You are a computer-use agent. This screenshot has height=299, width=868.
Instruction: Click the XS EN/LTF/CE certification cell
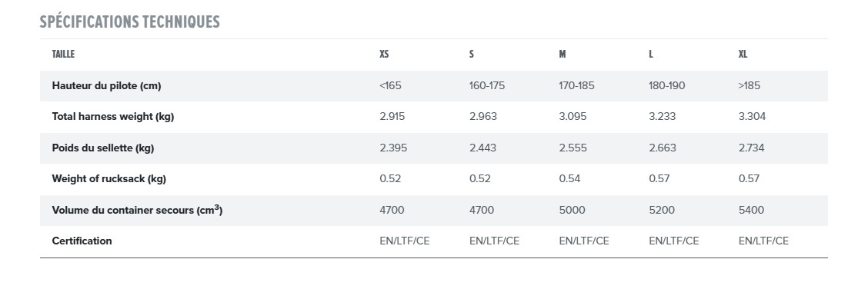[405, 241]
